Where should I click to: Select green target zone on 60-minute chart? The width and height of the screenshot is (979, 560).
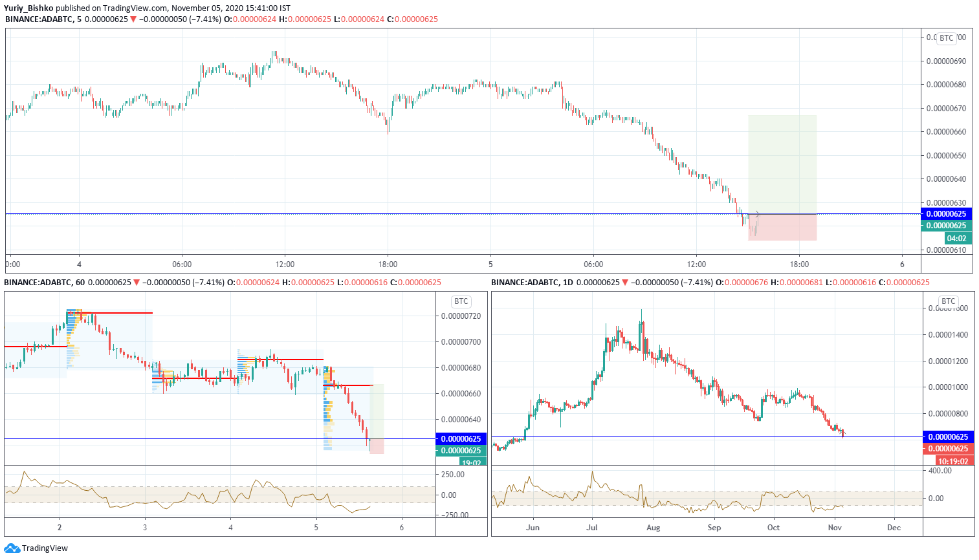coord(377,412)
